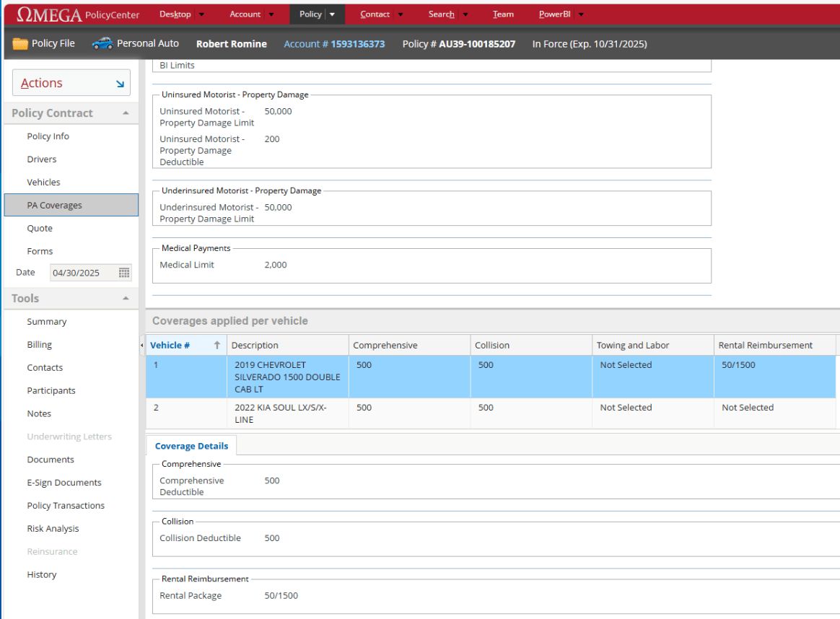
Task: Open the Documents page
Action: 51,460
